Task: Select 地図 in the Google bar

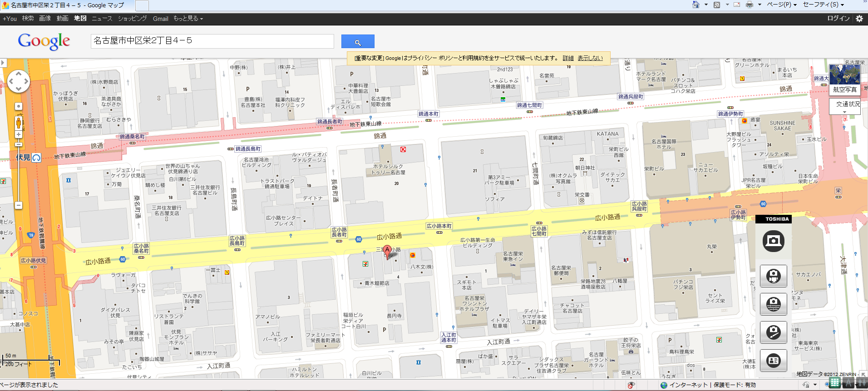Action: (x=80, y=19)
